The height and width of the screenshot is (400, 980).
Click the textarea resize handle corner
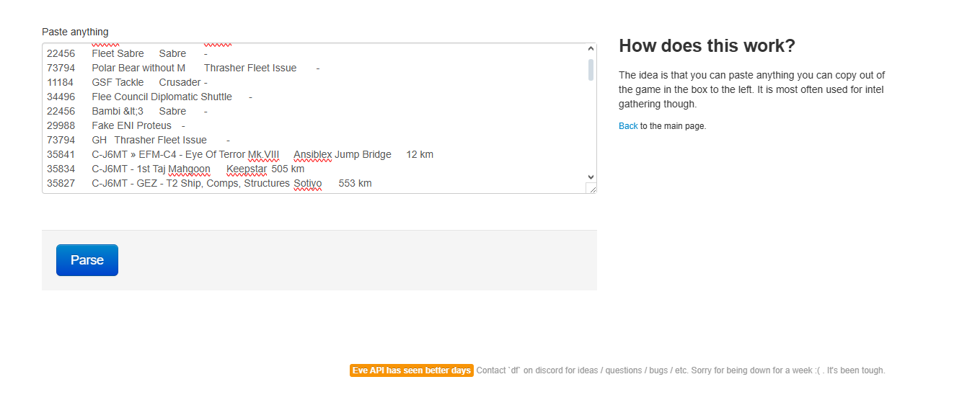[x=591, y=188]
